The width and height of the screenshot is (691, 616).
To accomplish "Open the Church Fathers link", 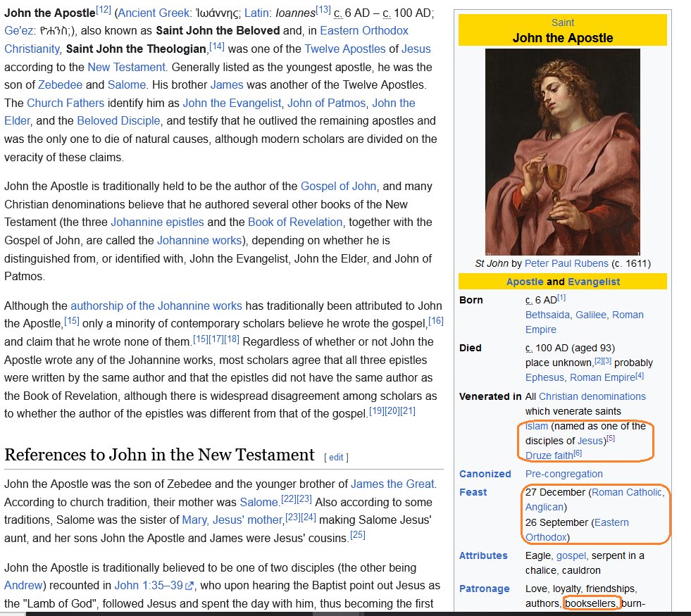I will click(66, 103).
